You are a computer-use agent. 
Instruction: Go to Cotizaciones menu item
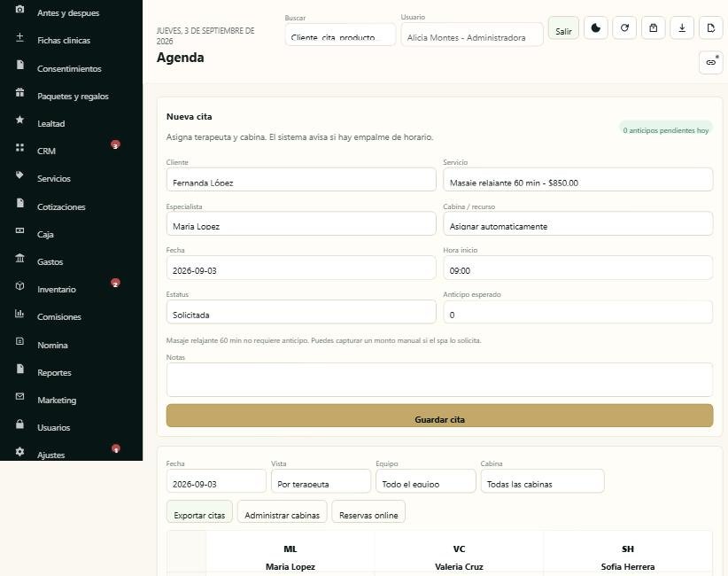[x=61, y=206]
